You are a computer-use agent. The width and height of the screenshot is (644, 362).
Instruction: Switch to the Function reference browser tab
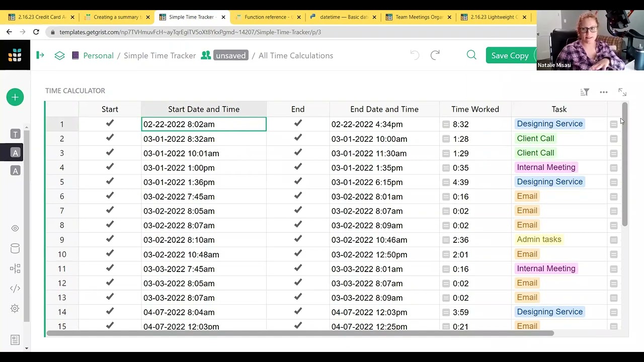click(268, 17)
